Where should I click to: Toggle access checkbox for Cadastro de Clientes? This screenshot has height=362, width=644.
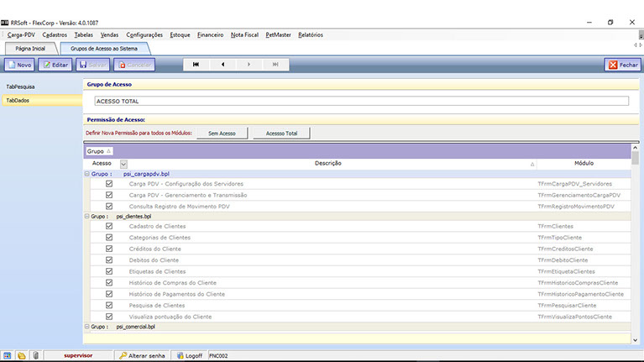[108, 226]
